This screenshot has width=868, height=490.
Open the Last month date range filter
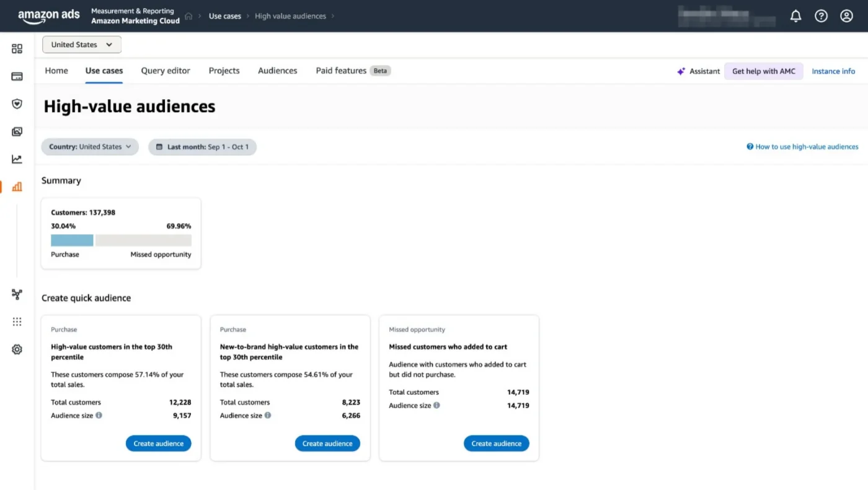coord(202,147)
